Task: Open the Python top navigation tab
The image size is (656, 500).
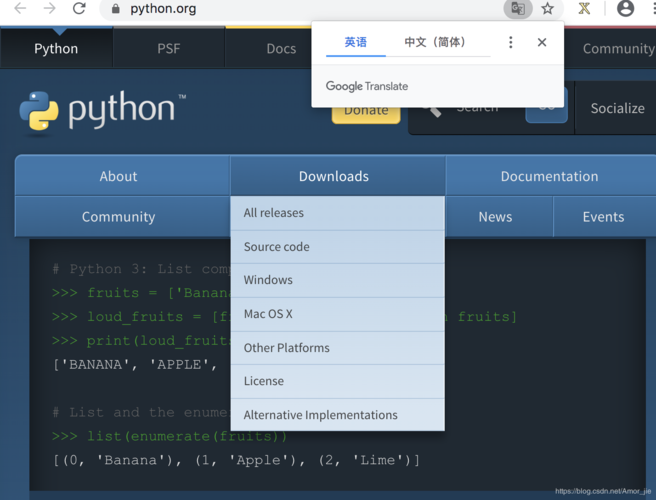Action: pos(56,49)
